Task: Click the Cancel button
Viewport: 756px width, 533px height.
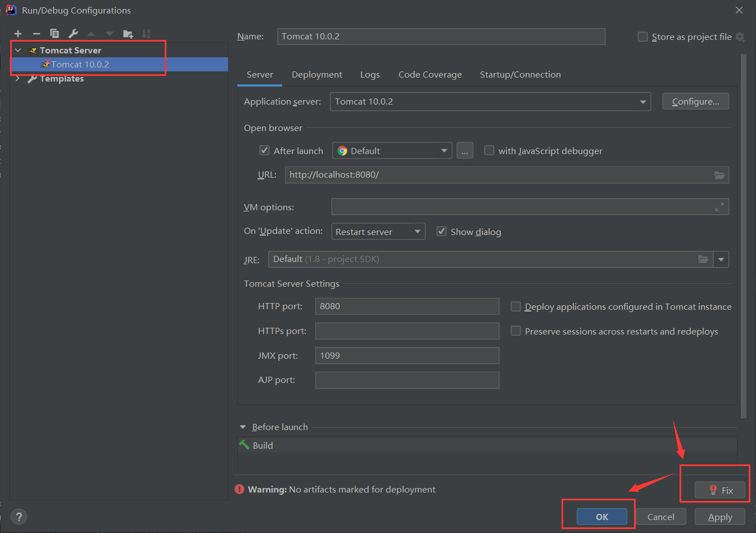Action: [661, 517]
